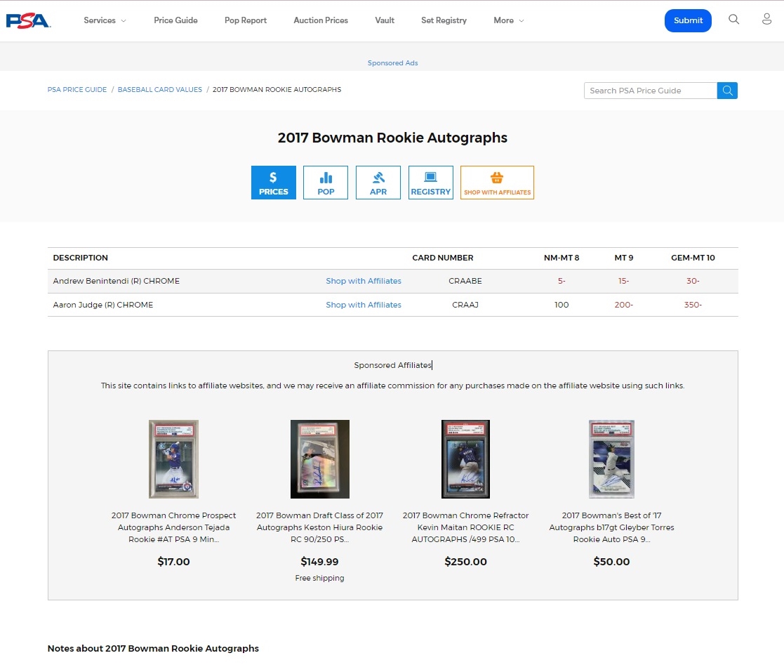Click Shop with Affiliates for Aaron Judge
The image size is (784, 672).
(364, 305)
